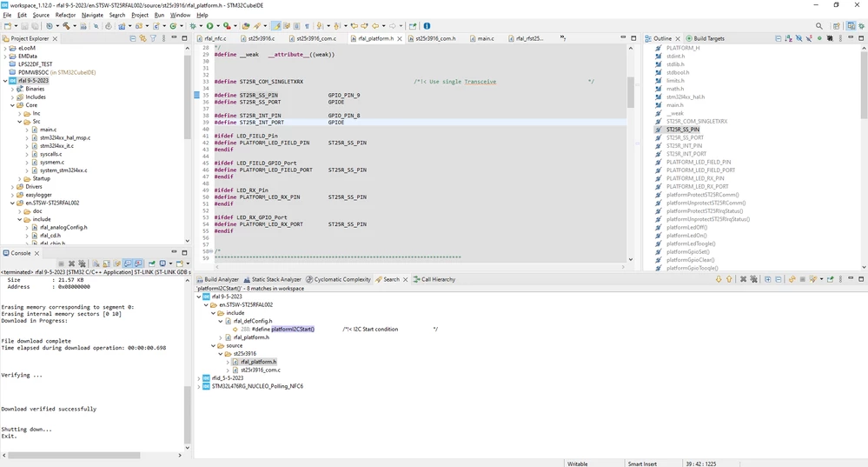Click the Debug bug icon in toolbar
This screenshot has height=467, width=868.
click(x=193, y=26)
